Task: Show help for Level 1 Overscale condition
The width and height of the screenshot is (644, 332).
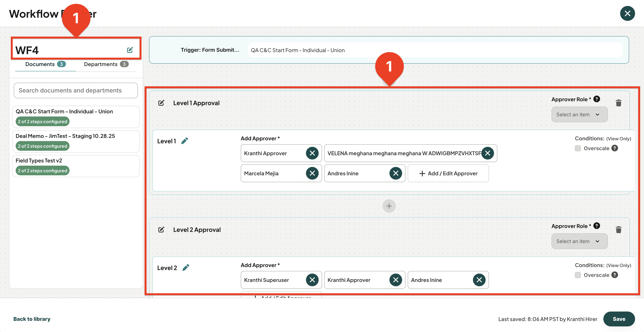Action: [x=615, y=148]
